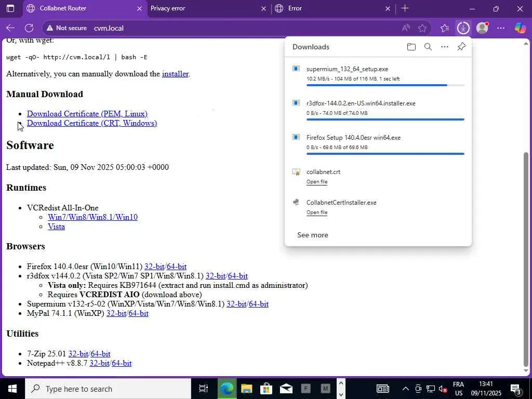Click the CollabnetCertInstaller.exe file icon
This screenshot has width=532, height=399.
(x=296, y=202)
